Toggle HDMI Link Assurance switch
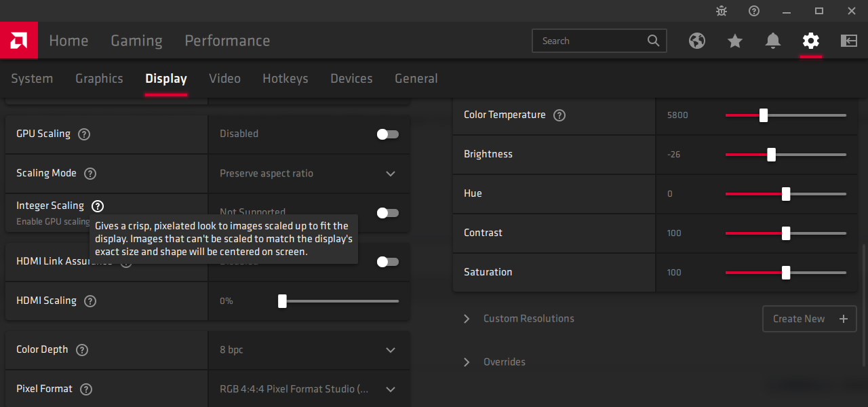 [388, 262]
